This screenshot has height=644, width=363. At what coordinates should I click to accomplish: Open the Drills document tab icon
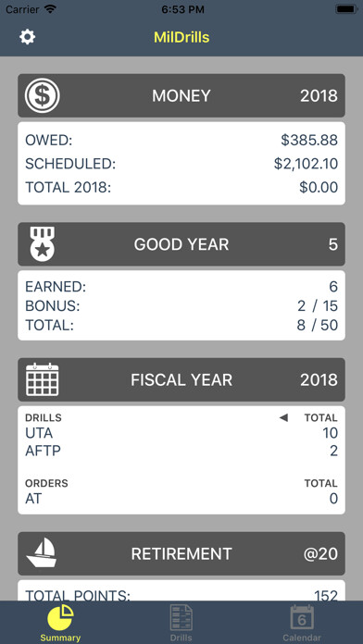(181, 618)
